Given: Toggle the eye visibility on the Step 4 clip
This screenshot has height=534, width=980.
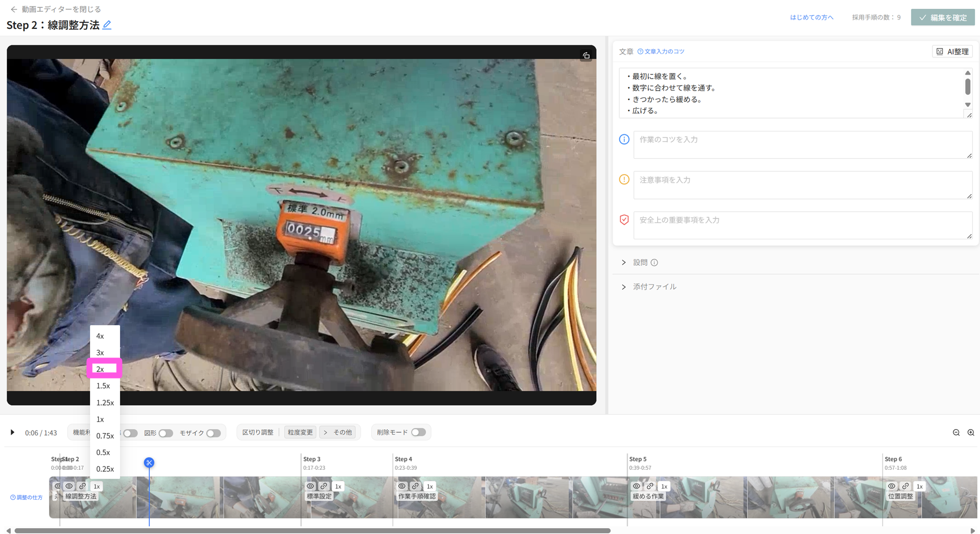Looking at the screenshot, I should click(x=402, y=486).
